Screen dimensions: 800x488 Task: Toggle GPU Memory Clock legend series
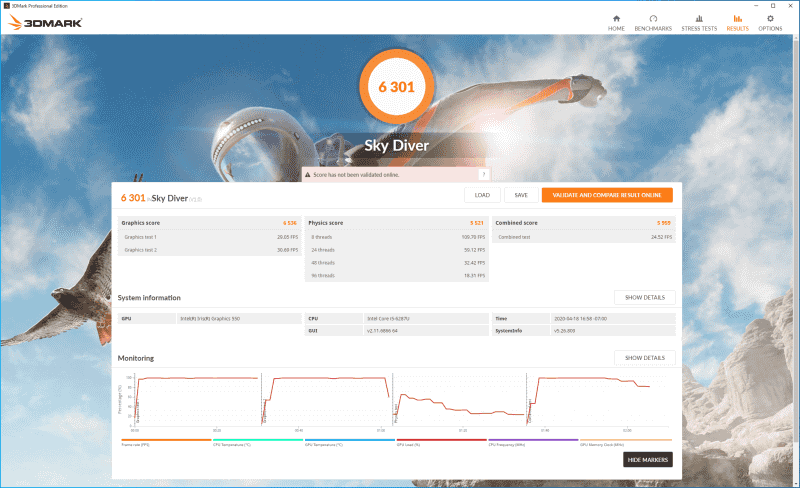tap(626, 442)
